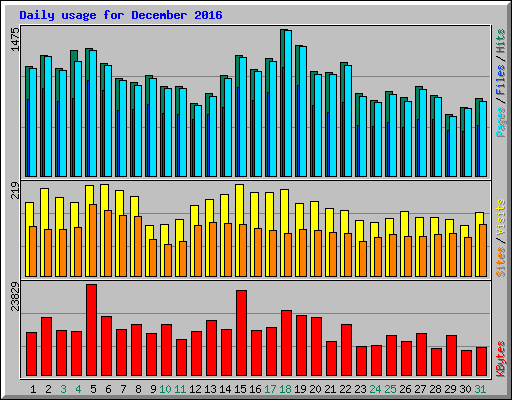Click the green "Hits" legend label
Viewport: 512px width, 400px height.
pyautogui.click(x=501, y=41)
